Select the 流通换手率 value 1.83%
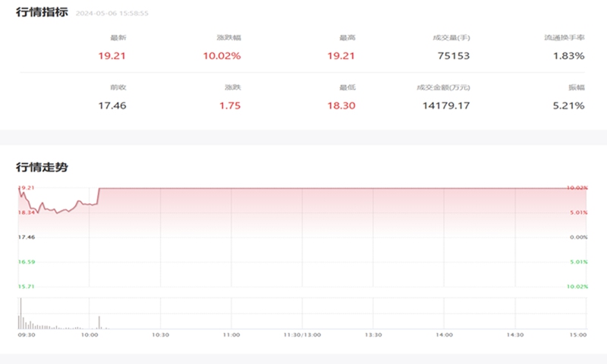 (x=568, y=55)
